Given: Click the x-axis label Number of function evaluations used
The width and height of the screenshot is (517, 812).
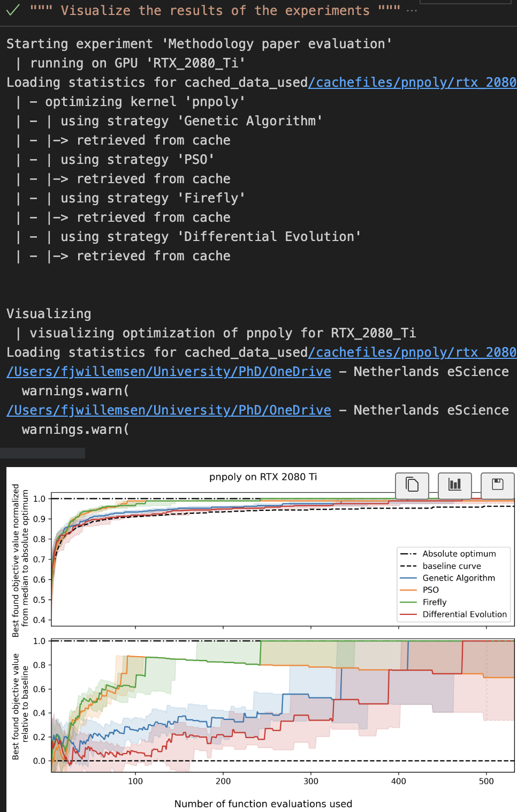Looking at the screenshot, I should tap(263, 803).
